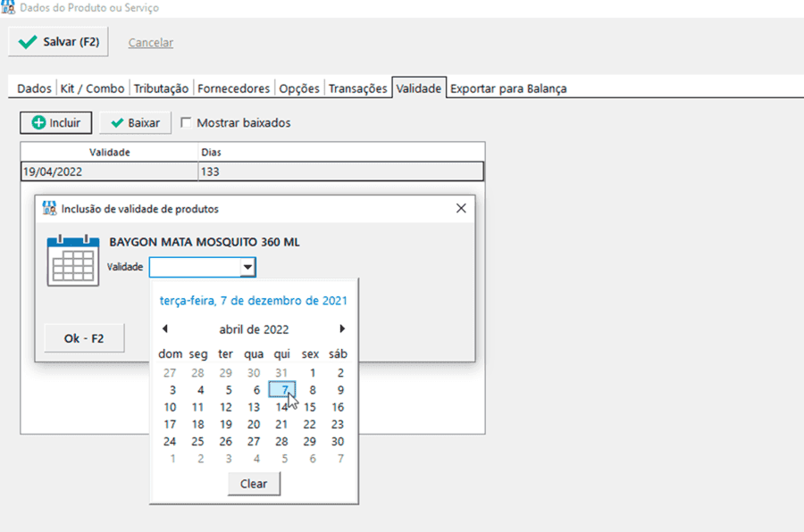Image resolution: width=804 pixels, height=532 pixels.
Task: Click the calendar icon in the dialog
Action: pyautogui.click(x=73, y=261)
